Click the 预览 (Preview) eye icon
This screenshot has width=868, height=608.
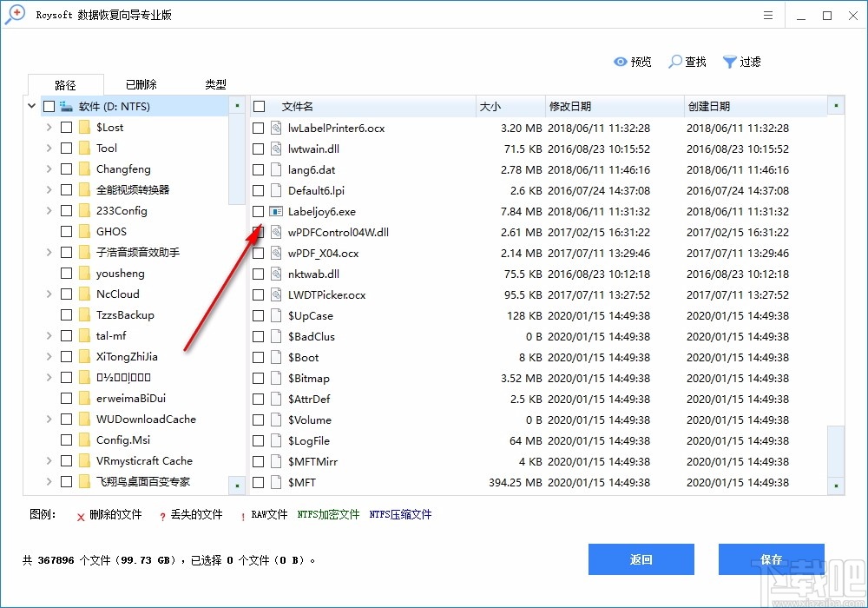click(620, 62)
